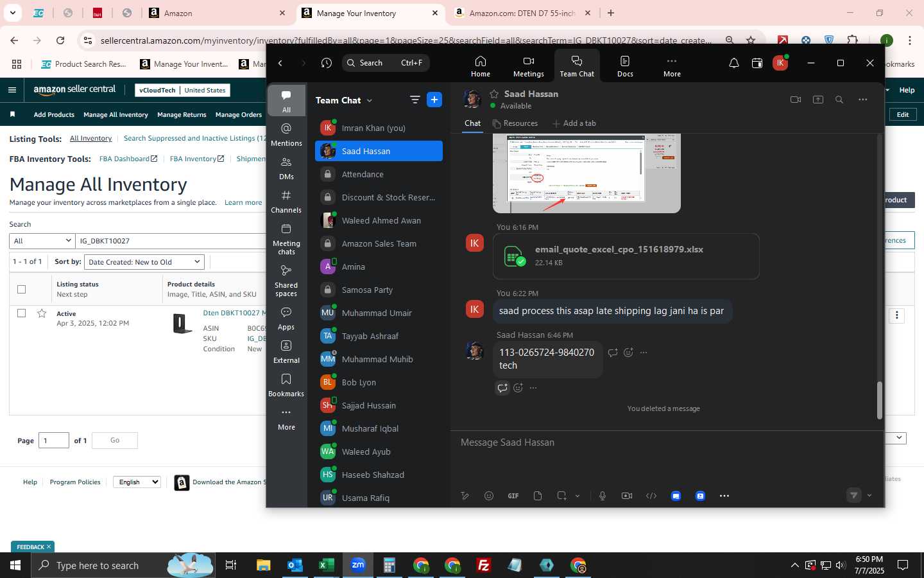The width and height of the screenshot is (924, 578).
Task: Open the shared screenshot thumbnail
Action: pyautogui.click(x=586, y=173)
